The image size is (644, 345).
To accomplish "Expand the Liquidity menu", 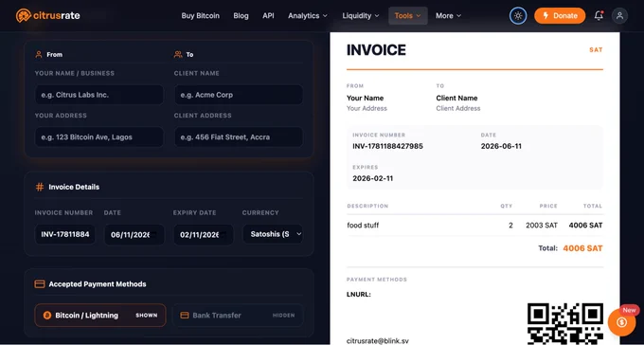I will [x=361, y=15].
